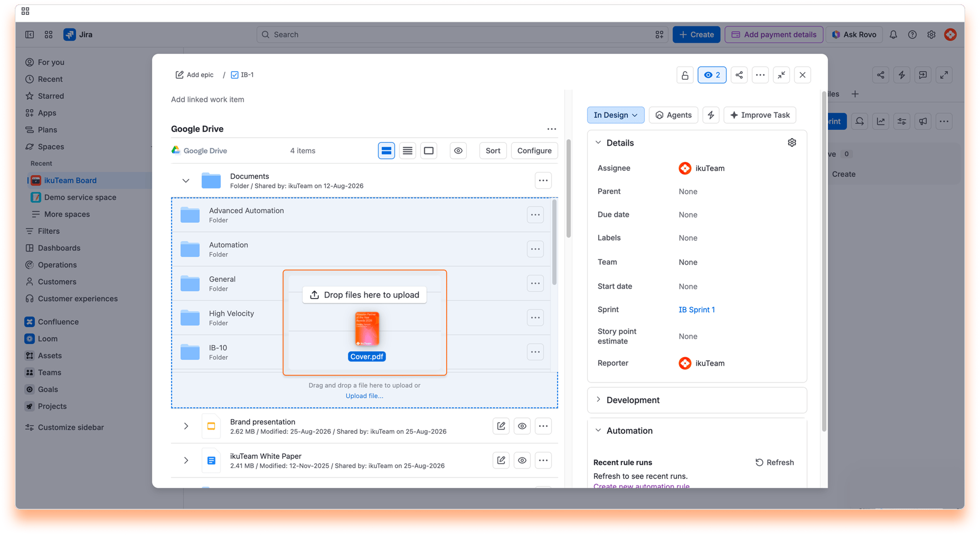Open Confluence from the sidebar

[58, 322]
